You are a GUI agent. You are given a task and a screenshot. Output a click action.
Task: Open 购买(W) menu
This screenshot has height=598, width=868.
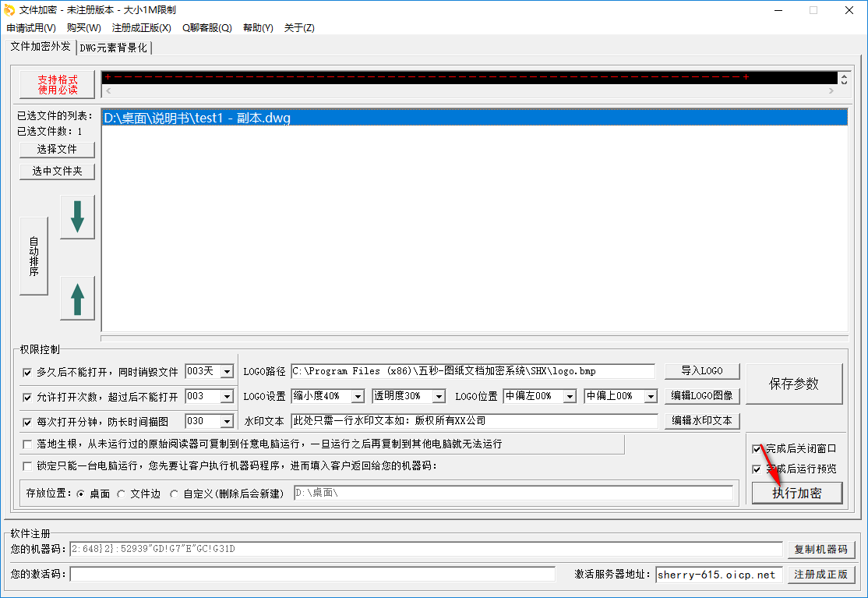tap(83, 28)
